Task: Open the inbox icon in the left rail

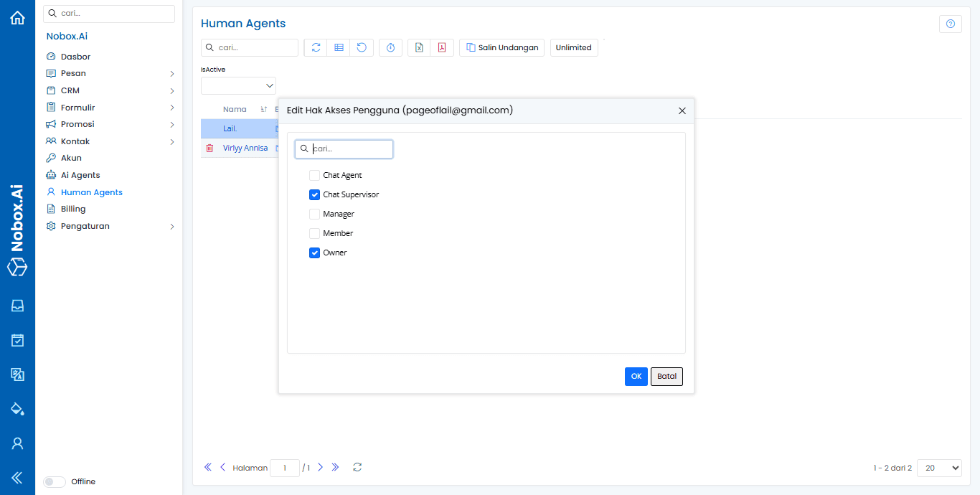Action: tap(17, 306)
